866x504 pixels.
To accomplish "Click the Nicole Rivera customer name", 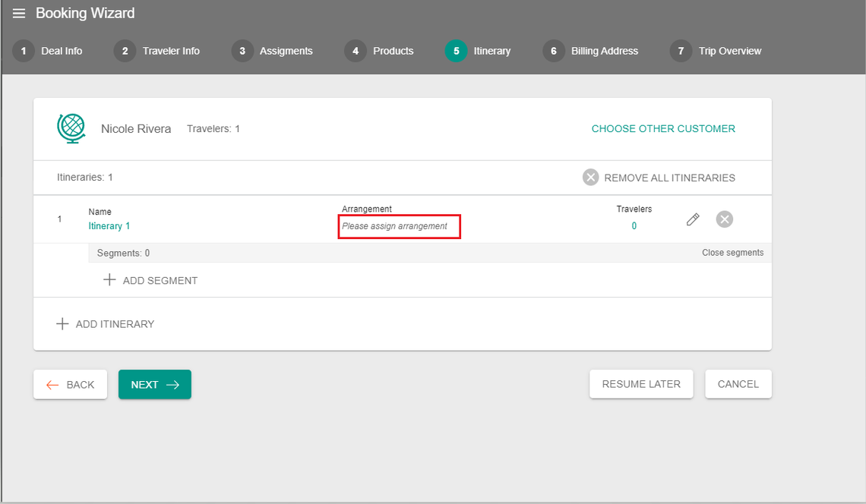I will tap(136, 128).
